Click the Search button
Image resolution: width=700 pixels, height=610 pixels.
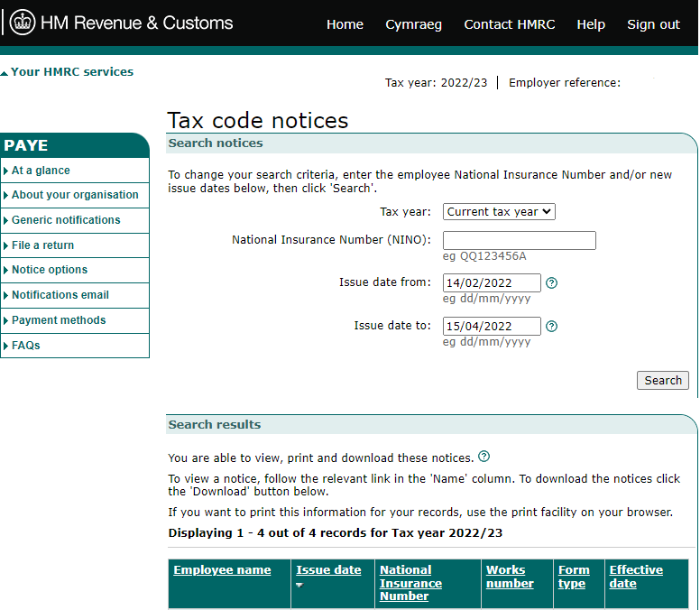point(662,381)
